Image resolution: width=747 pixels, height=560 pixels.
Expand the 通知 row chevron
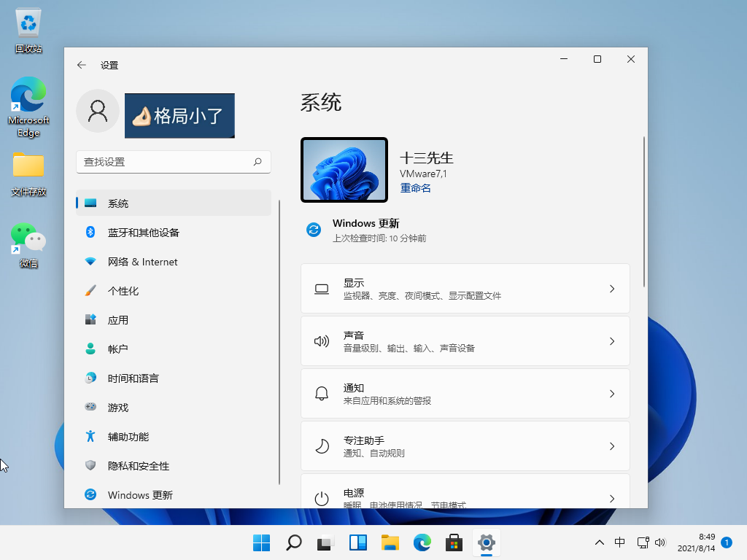pyautogui.click(x=612, y=393)
